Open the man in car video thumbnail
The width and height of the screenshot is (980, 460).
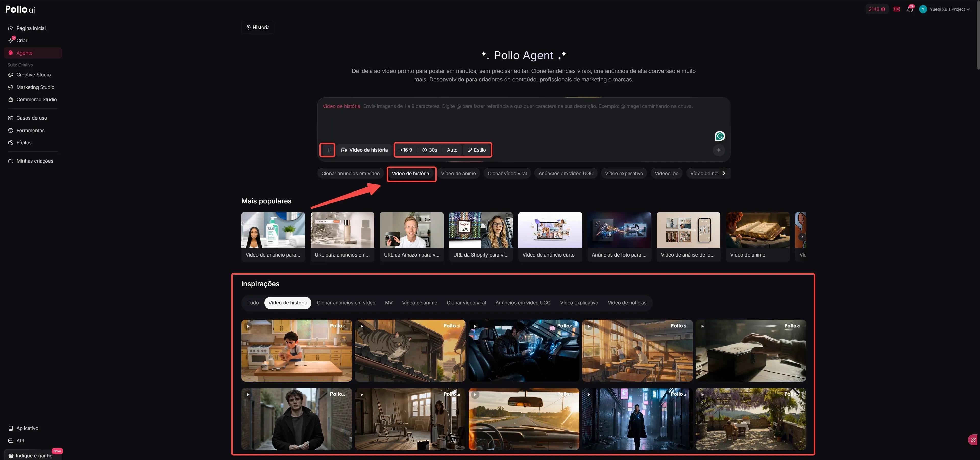pyautogui.click(x=523, y=351)
